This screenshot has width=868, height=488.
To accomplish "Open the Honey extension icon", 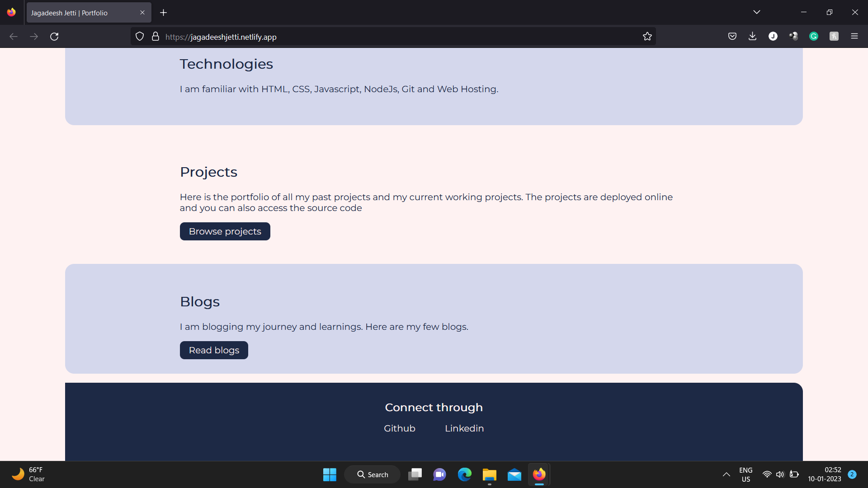I will click(834, 36).
